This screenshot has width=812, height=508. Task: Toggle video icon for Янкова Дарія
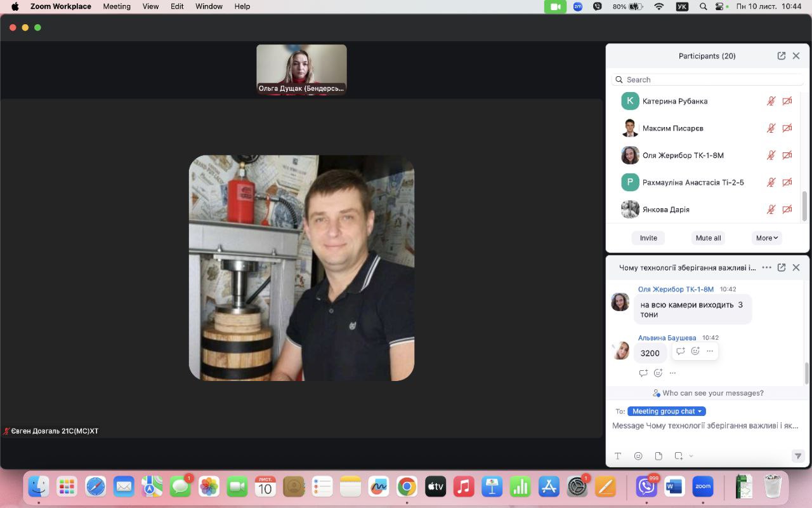point(787,210)
